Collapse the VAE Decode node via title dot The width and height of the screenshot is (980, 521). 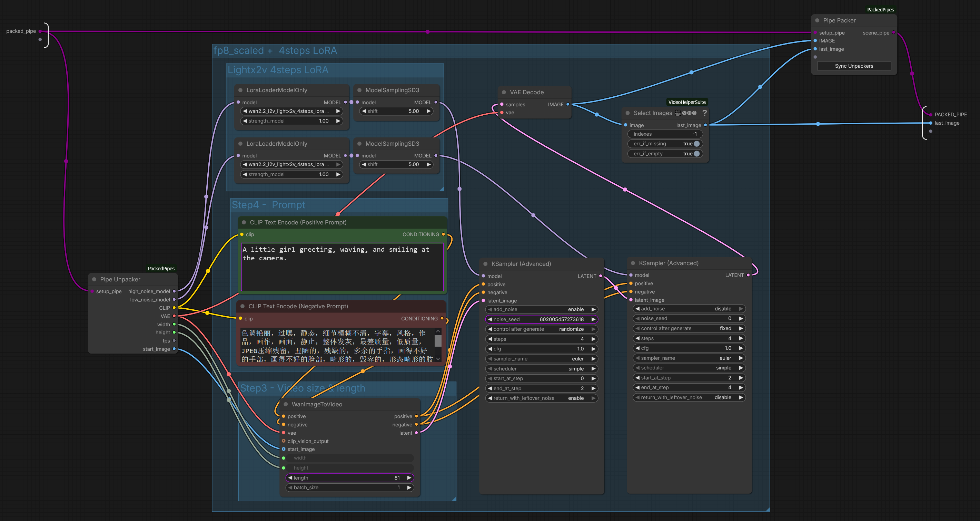504,92
